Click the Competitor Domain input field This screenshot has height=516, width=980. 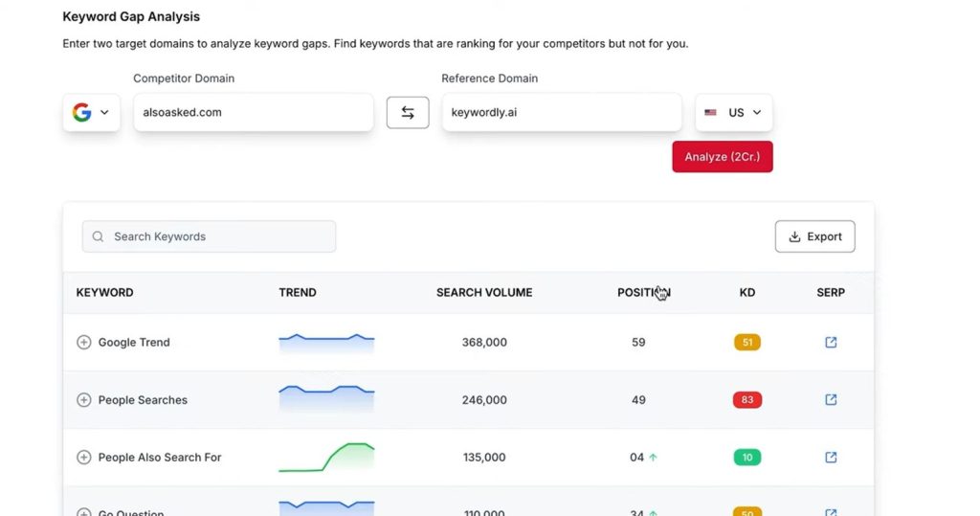click(253, 112)
